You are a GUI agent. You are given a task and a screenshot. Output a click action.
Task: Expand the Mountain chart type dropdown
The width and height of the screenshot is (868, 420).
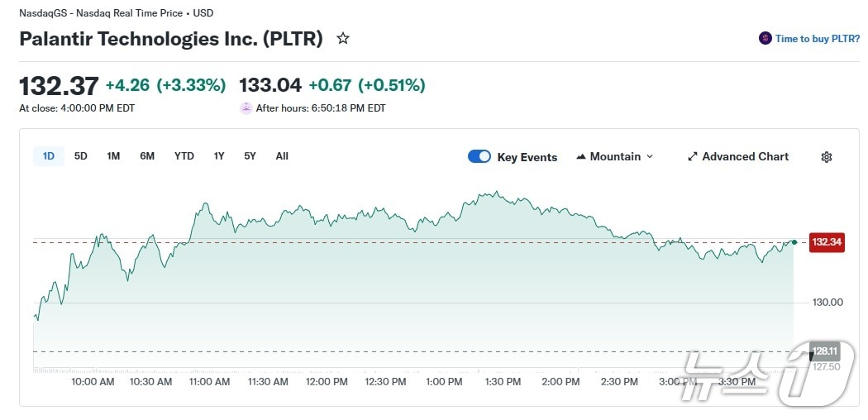click(x=649, y=157)
